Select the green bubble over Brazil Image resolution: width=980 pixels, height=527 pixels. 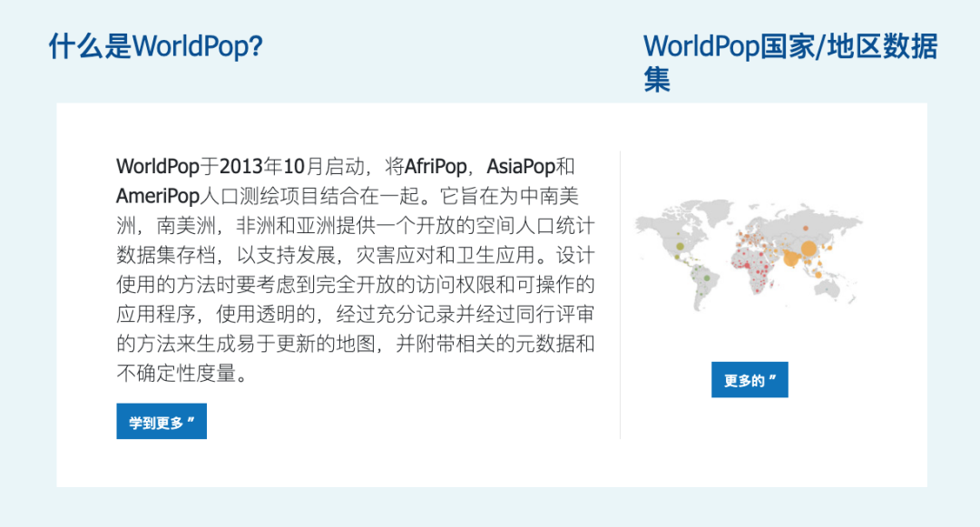(707, 278)
